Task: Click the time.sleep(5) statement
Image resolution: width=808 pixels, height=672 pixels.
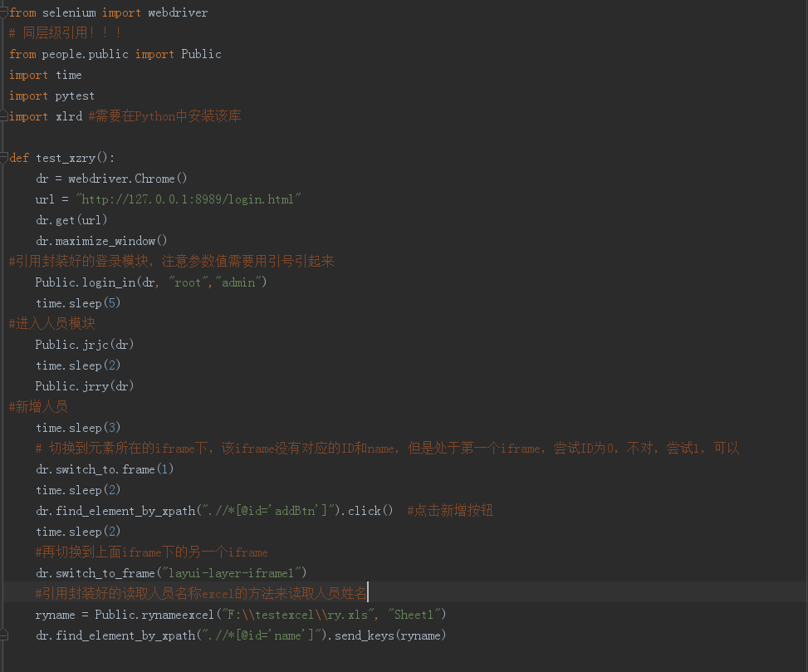Action: (x=79, y=302)
